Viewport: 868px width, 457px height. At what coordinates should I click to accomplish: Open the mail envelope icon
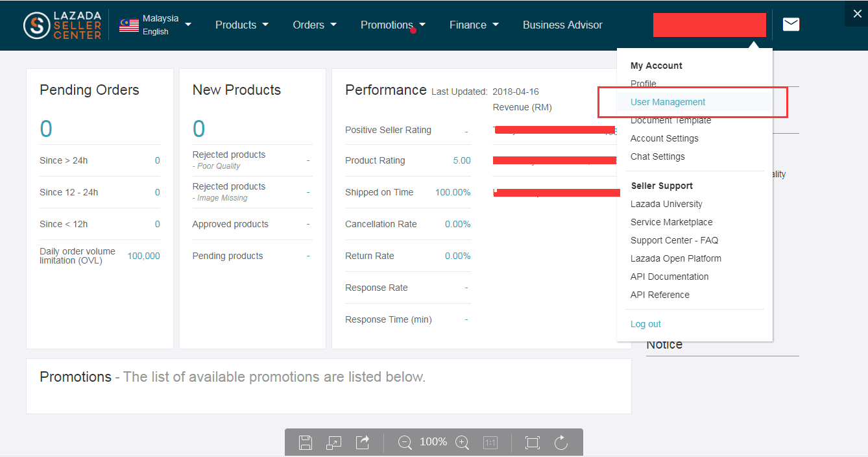(791, 25)
